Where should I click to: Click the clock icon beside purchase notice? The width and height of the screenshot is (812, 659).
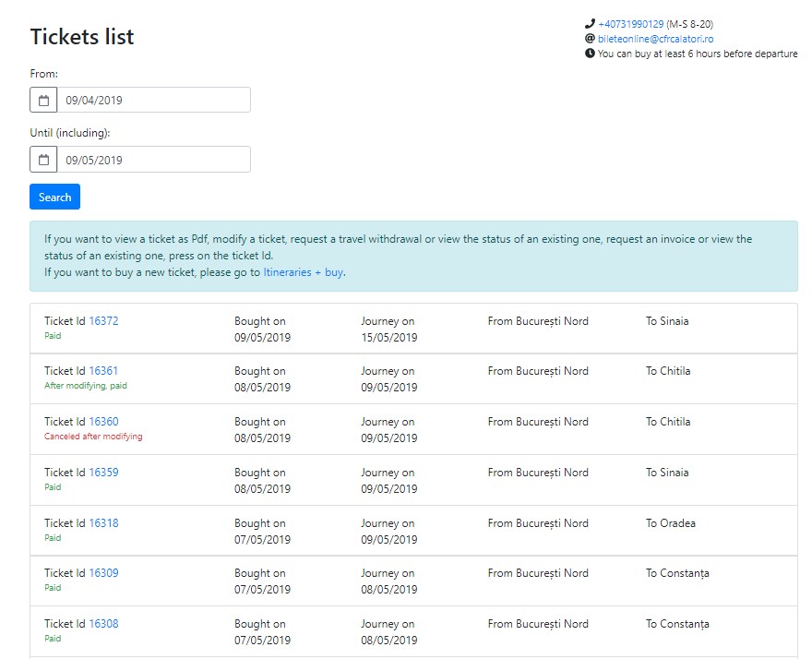(x=590, y=54)
